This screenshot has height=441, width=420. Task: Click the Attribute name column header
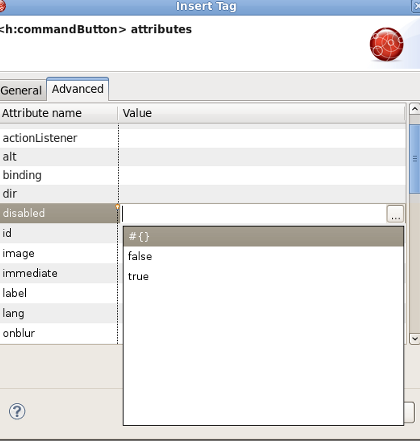(x=58, y=113)
